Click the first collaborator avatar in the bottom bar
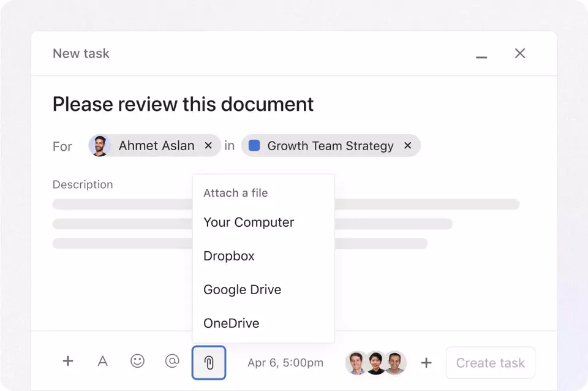This screenshot has width=588, height=391. (356, 363)
